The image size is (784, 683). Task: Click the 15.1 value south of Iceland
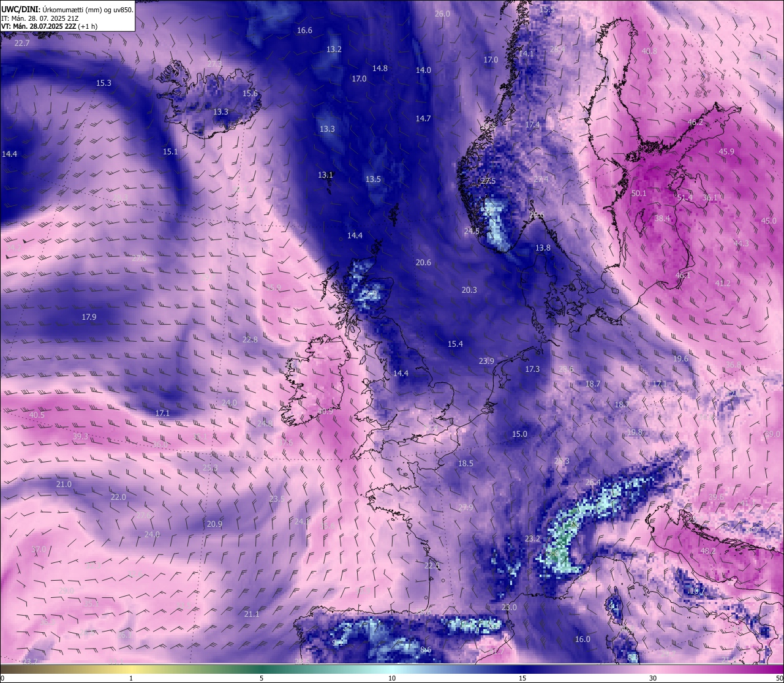click(x=170, y=151)
